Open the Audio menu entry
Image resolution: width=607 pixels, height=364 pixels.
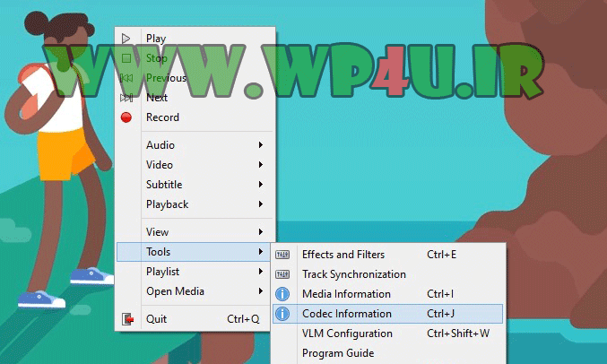tap(193, 145)
